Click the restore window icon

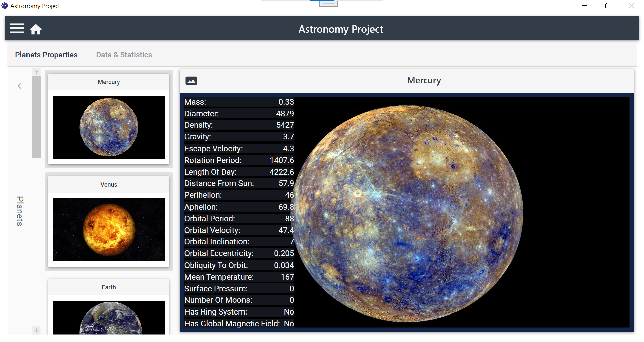[607, 6]
